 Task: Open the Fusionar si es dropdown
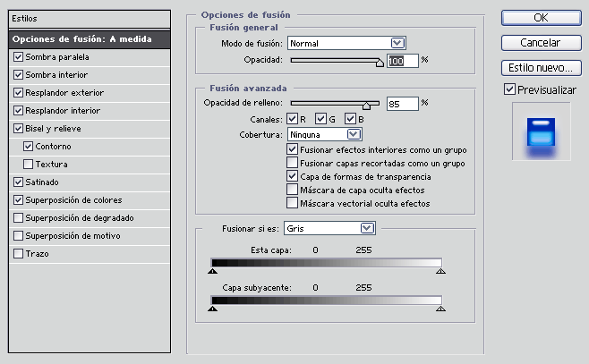(x=367, y=228)
